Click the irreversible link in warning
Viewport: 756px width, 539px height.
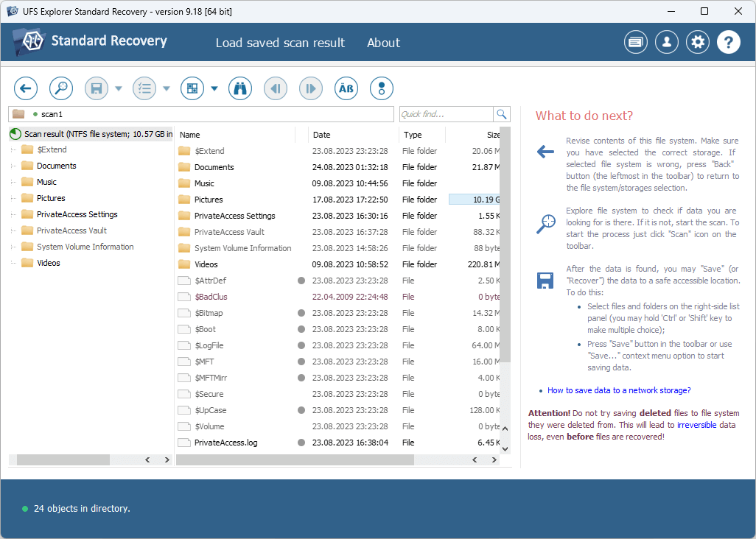pyautogui.click(x=696, y=425)
